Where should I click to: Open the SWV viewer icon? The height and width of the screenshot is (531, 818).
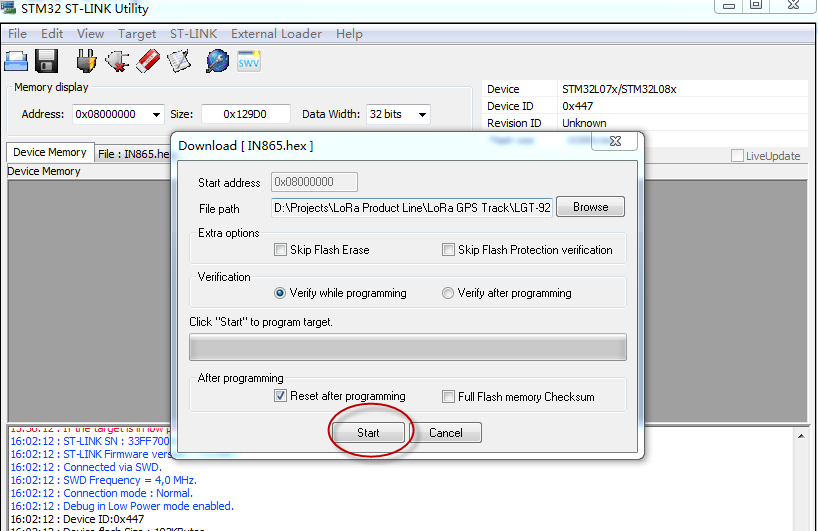pos(248,61)
